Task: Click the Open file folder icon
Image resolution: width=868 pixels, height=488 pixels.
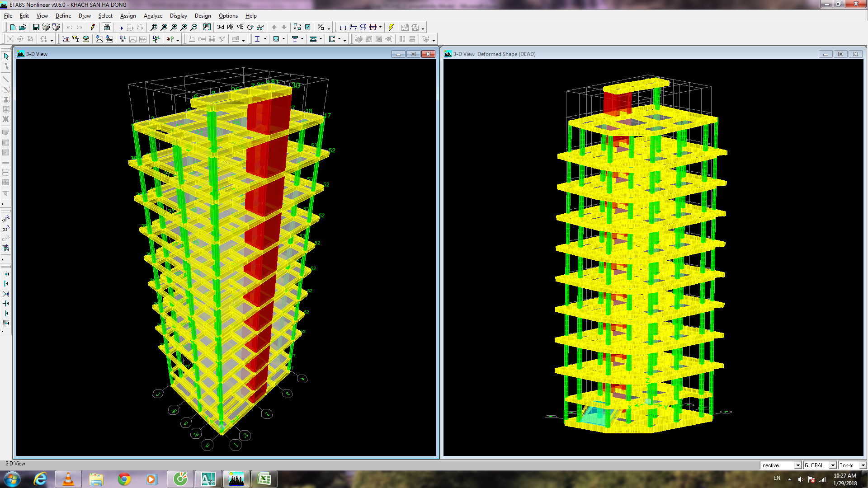Action: 23,28
